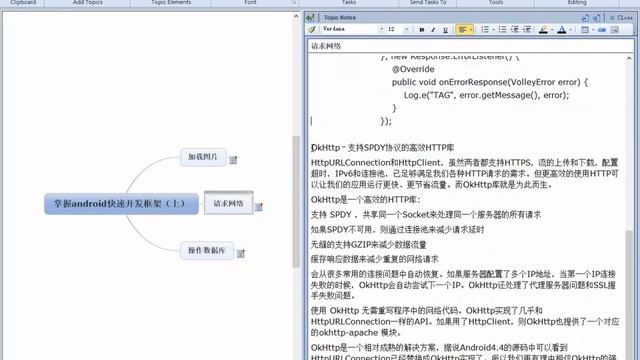Click the Topic Notes panel icon
The image size is (640, 360).
[x=311, y=18]
